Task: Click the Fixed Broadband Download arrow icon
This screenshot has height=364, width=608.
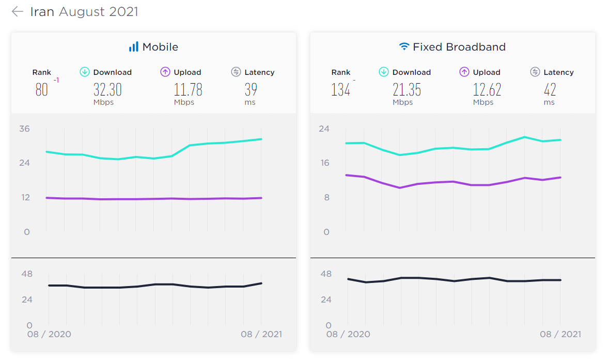Action: (x=384, y=72)
